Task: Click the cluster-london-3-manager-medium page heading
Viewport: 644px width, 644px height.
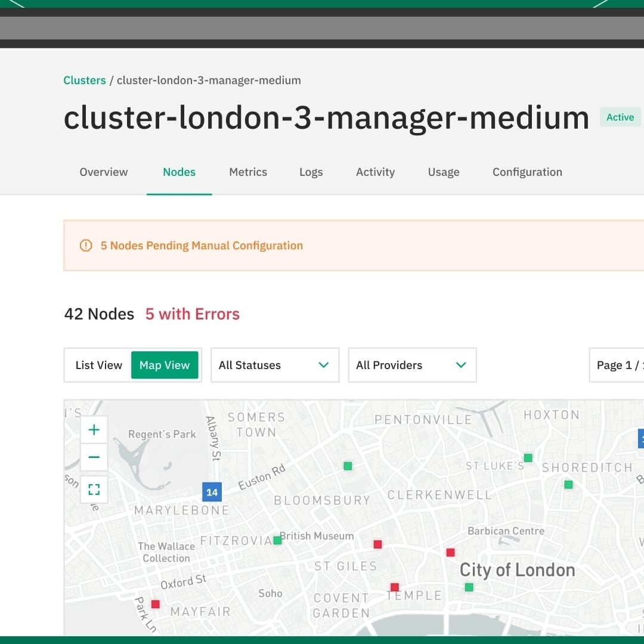Action: [x=327, y=118]
